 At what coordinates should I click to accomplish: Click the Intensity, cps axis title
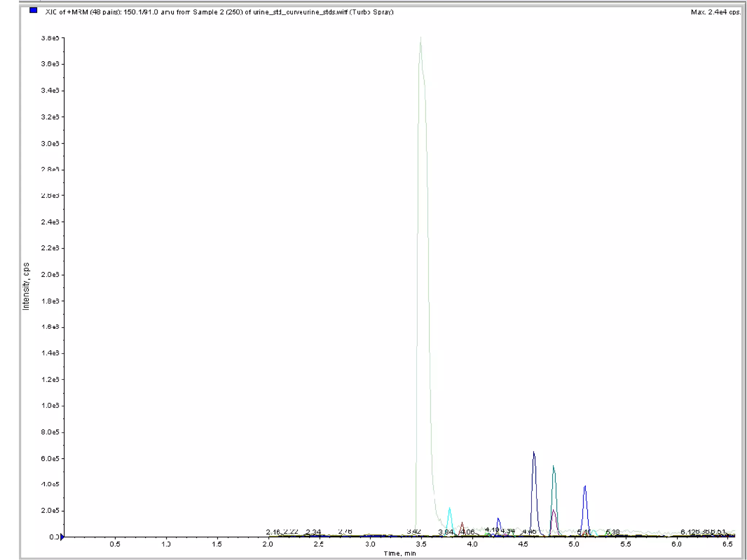26,286
